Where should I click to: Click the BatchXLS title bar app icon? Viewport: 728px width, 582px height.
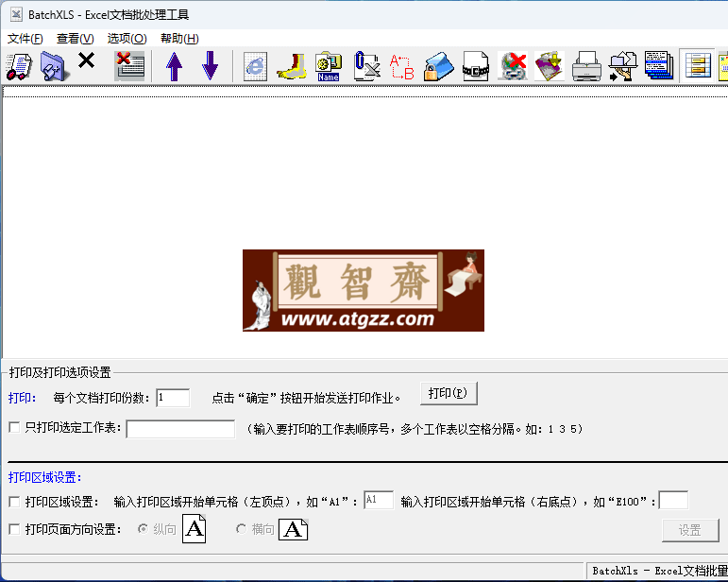pos(16,14)
